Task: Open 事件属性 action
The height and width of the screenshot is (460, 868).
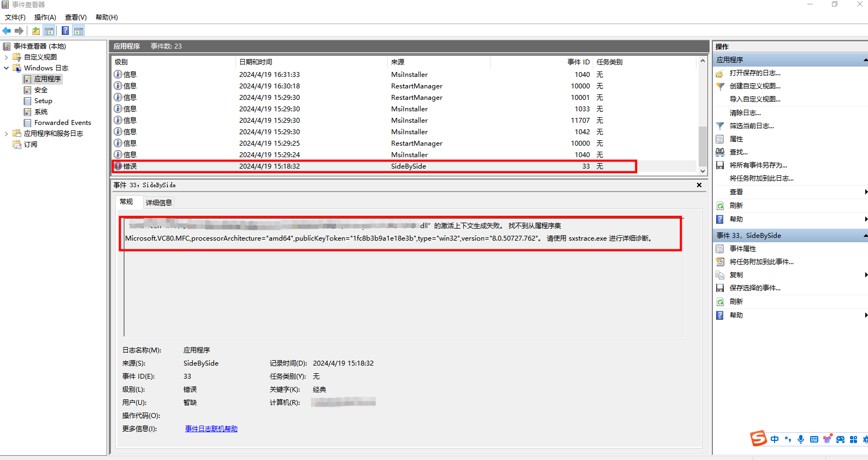Action: point(743,248)
